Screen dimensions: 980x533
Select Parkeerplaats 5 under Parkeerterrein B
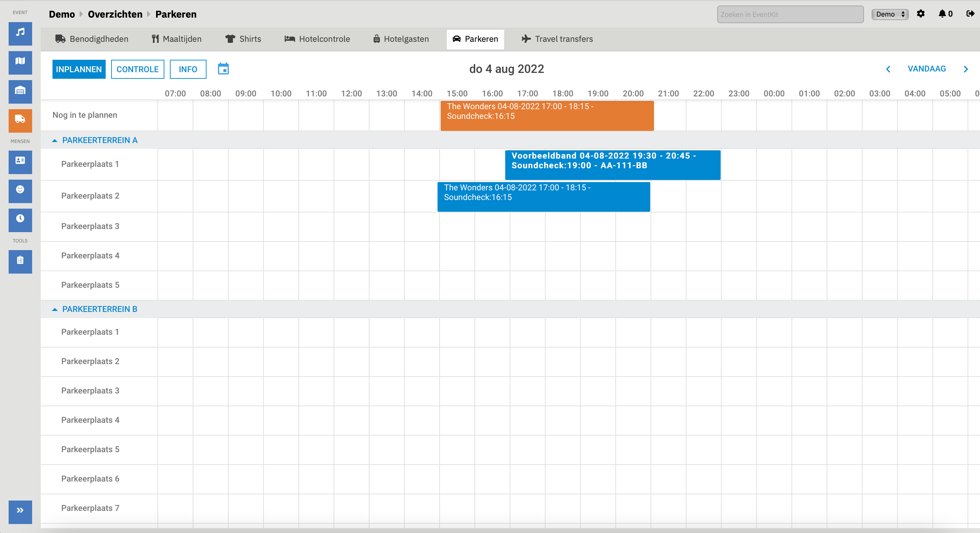pyautogui.click(x=90, y=449)
